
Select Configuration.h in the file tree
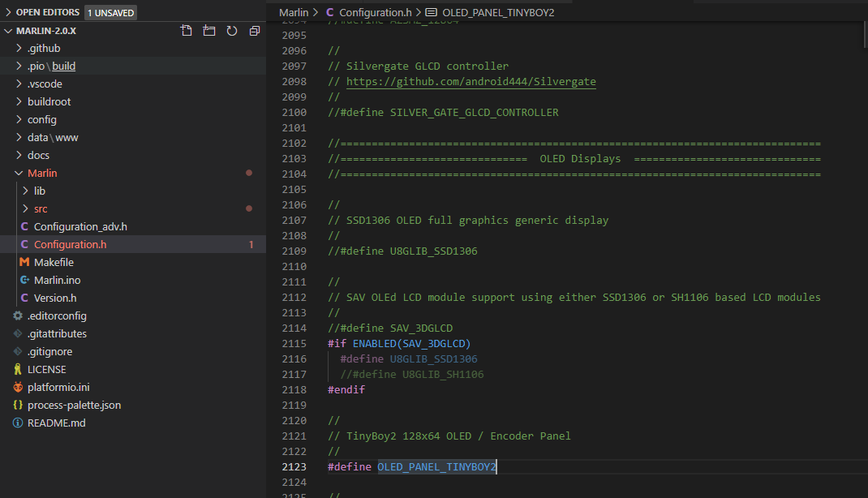pos(70,244)
